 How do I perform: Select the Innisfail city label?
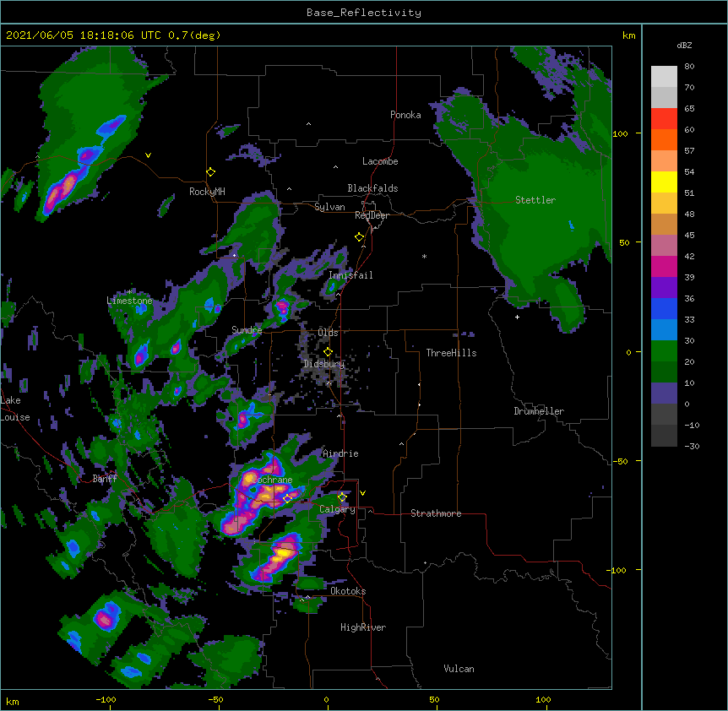tap(350, 275)
